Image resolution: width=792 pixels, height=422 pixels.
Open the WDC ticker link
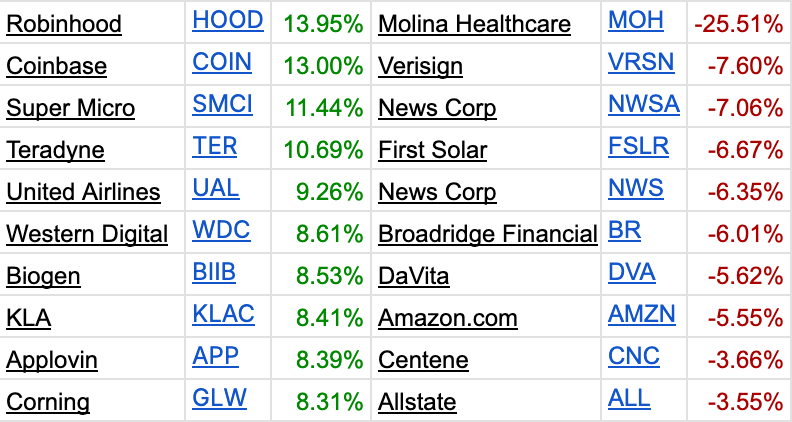pyautogui.click(x=221, y=230)
